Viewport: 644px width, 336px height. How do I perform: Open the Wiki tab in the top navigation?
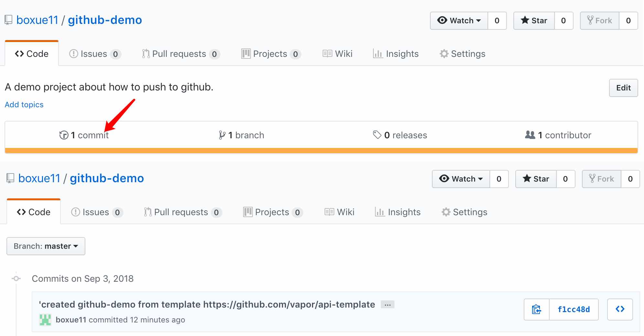point(338,54)
